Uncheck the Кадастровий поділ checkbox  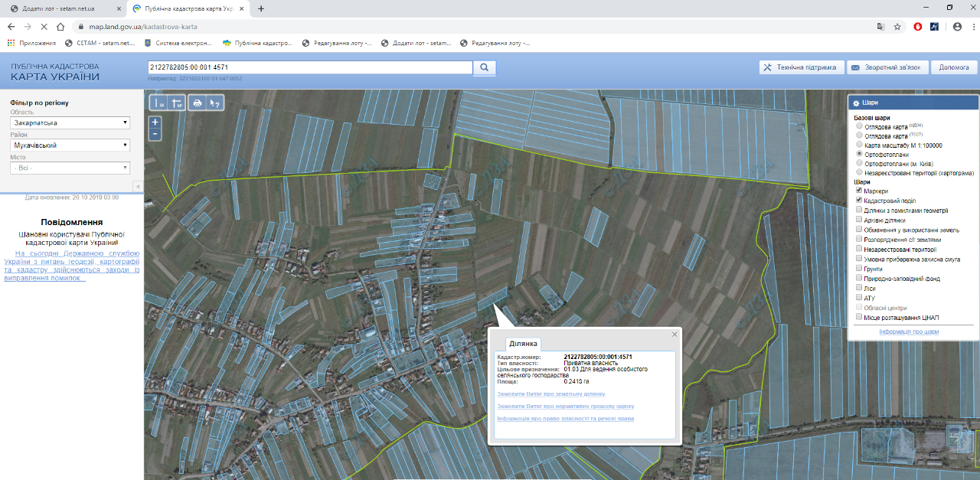click(x=860, y=201)
